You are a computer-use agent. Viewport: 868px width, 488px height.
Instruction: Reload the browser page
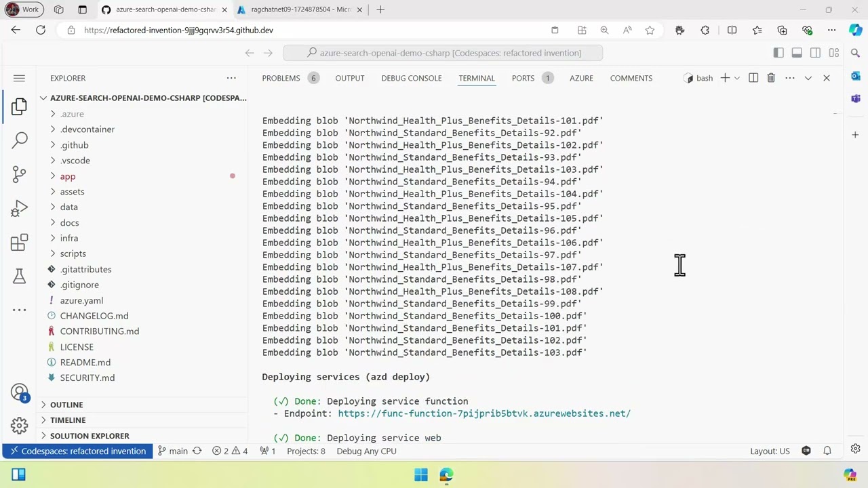point(41,30)
